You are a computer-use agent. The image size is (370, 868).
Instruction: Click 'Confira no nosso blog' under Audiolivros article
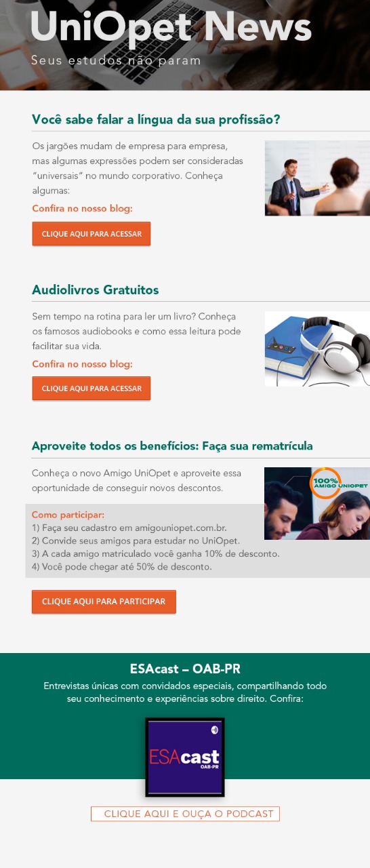pyautogui.click(x=82, y=364)
